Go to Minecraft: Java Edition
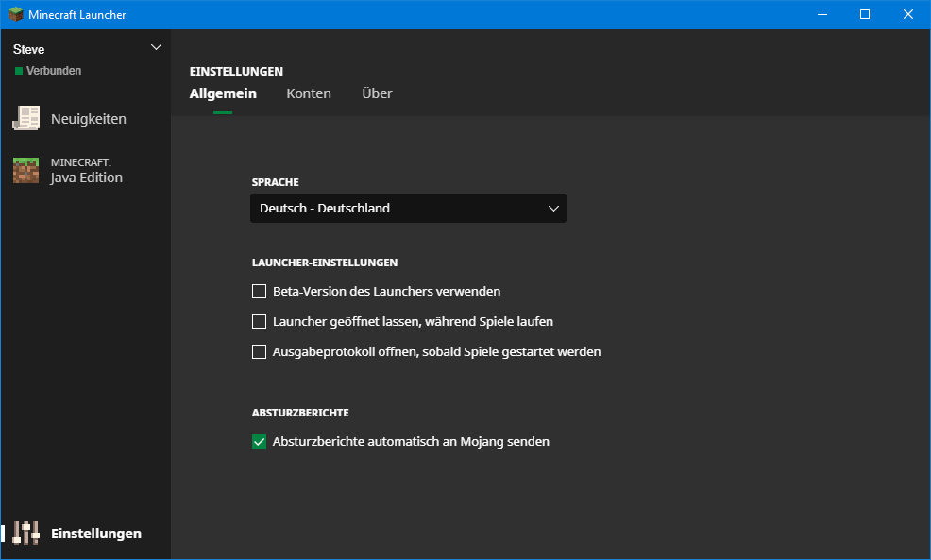Screen dimensions: 931x560 coord(87,171)
